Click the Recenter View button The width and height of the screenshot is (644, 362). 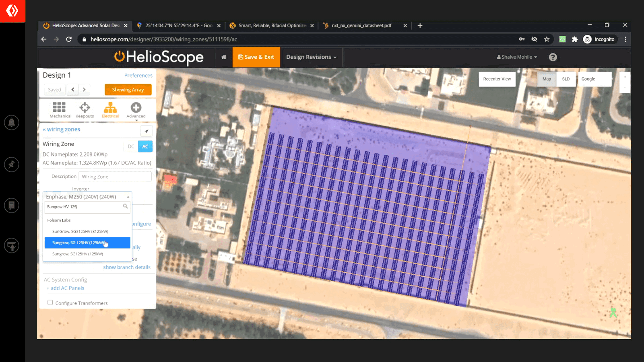497,79
